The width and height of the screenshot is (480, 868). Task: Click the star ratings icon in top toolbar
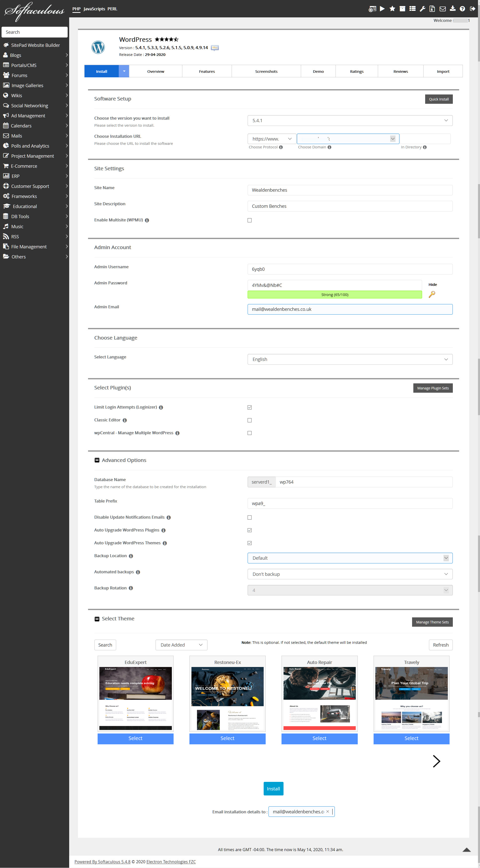pos(392,9)
